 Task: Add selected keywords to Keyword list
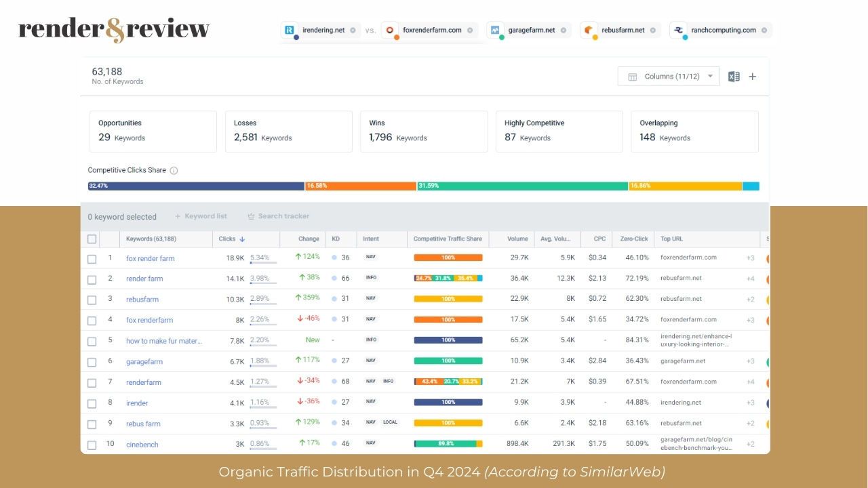201,216
